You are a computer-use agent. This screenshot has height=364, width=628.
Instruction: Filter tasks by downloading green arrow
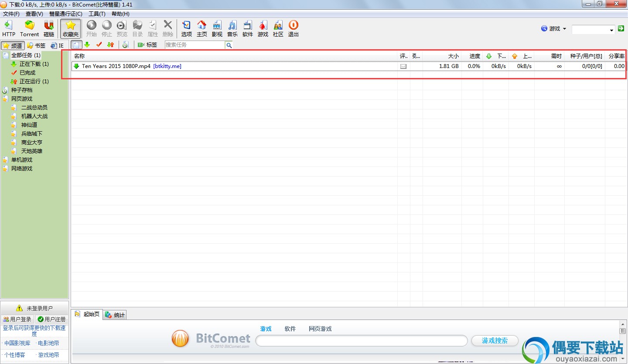(x=87, y=45)
